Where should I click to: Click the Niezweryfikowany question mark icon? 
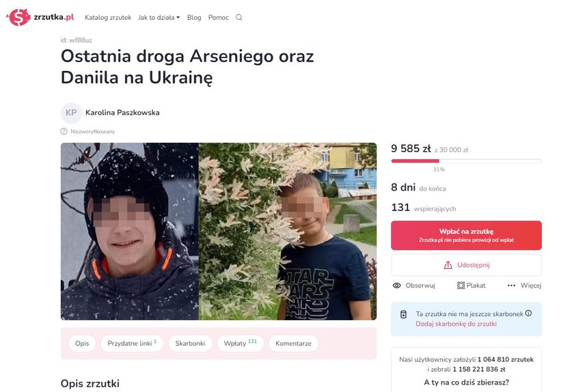coord(64,131)
